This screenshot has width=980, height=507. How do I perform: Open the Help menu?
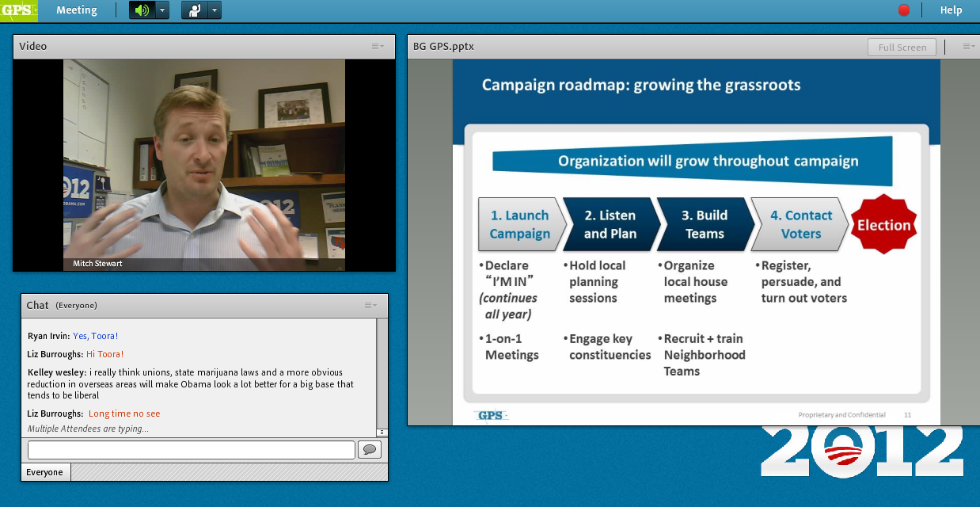[951, 10]
